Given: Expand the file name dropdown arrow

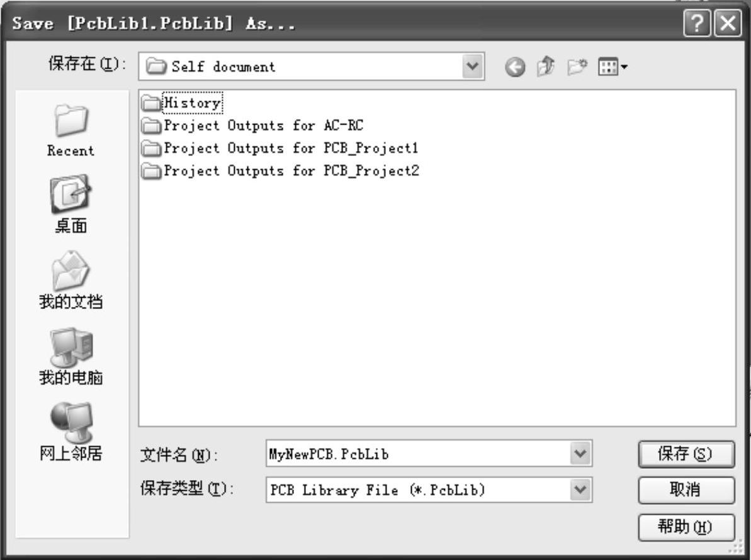Looking at the screenshot, I should (580, 453).
